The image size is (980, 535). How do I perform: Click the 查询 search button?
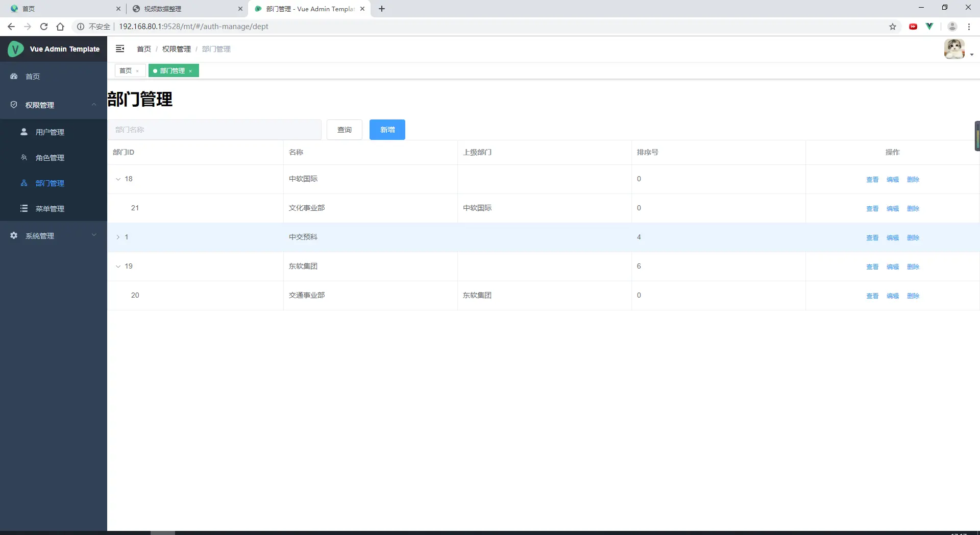345,130
